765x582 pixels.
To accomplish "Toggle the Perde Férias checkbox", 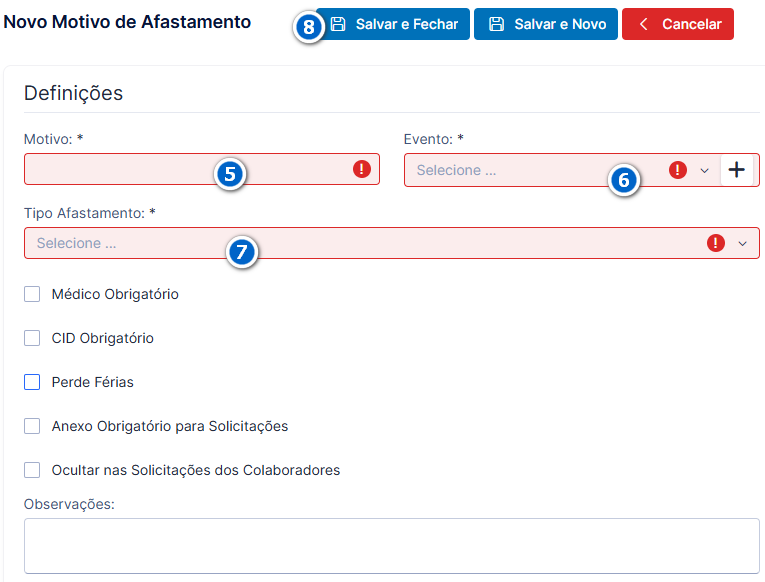I will 32,382.
